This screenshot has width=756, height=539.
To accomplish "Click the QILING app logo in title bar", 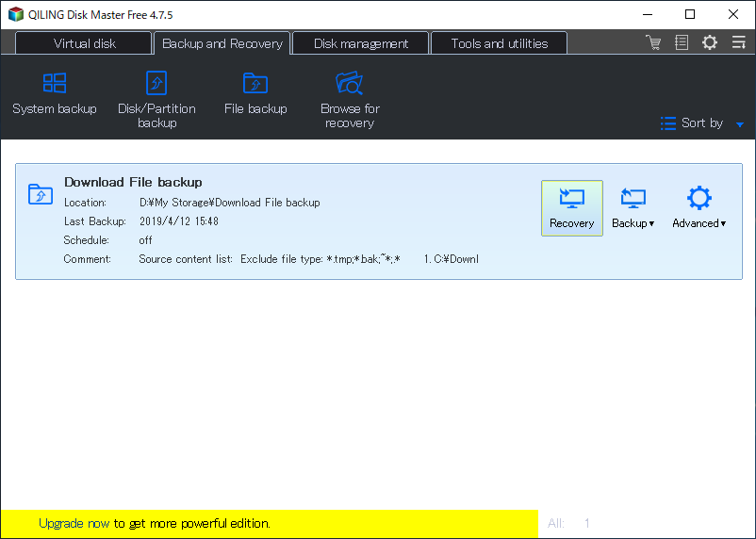I will pyautogui.click(x=16, y=14).
